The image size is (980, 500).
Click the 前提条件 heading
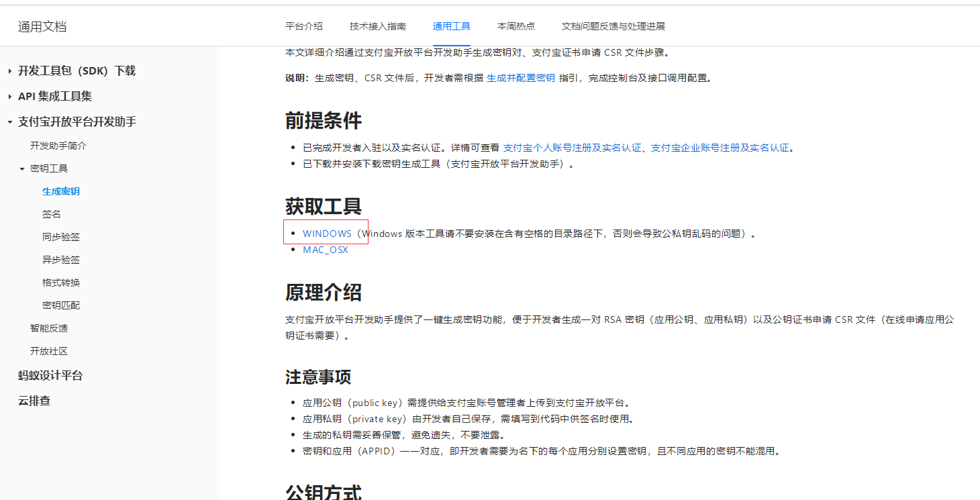[324, 121]
